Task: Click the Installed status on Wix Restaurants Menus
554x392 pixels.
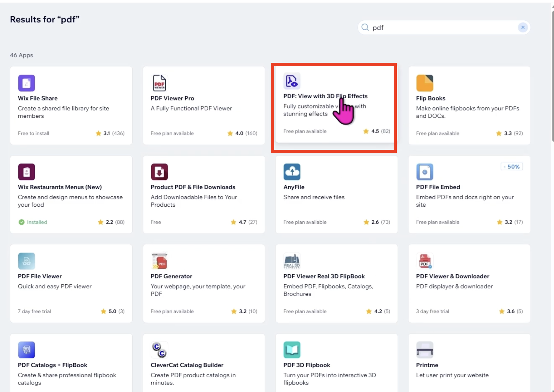Action: tap(32, 222)
